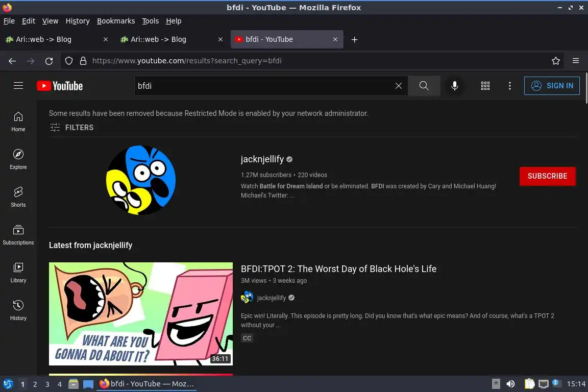
Task: Open the Bookmarks menu
Action: pyautogui.click(x=116, y=21)
